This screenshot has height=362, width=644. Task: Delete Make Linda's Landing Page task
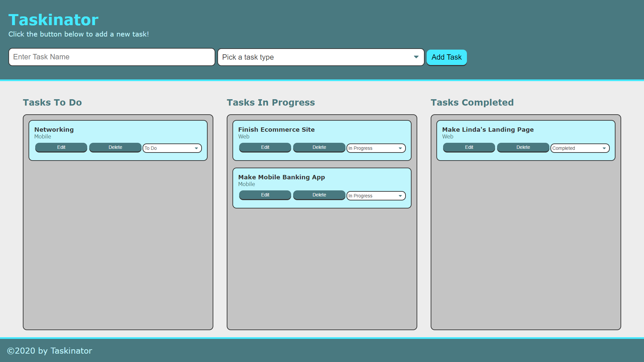tap(523, 147)
